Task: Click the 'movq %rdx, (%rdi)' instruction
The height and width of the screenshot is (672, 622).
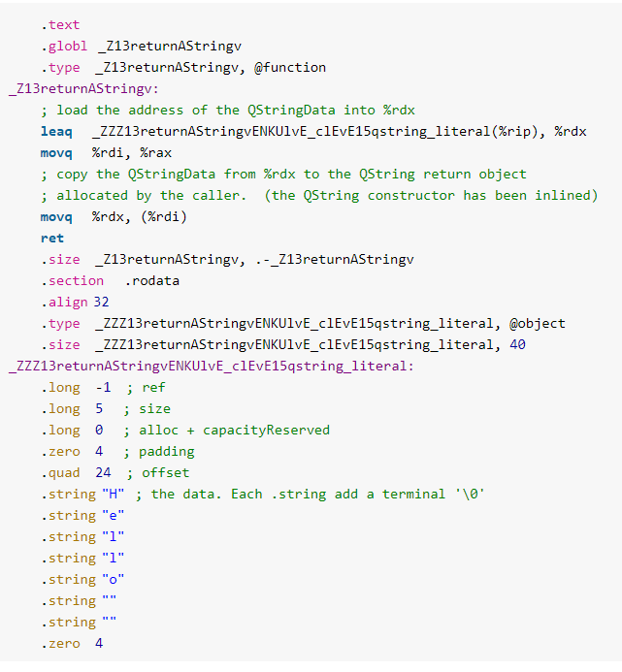Action: tap(111, 217)
